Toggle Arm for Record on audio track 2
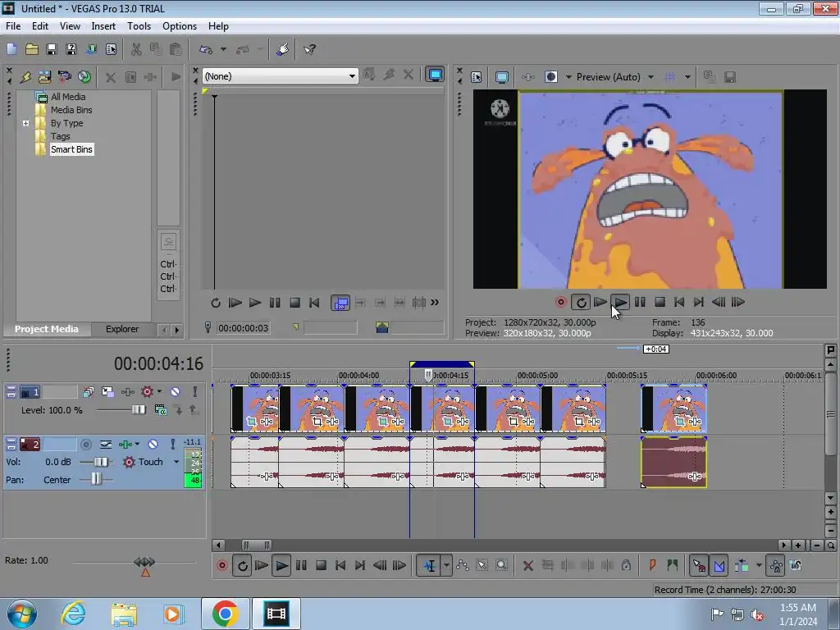The image size is (840, 630). click(x=85, y=444)
